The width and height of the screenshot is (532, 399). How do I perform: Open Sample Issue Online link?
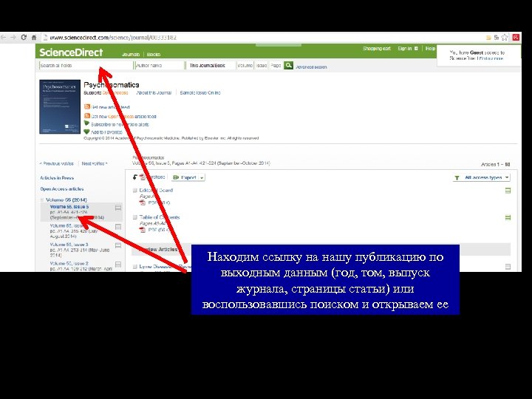click(x=200, y=92)
